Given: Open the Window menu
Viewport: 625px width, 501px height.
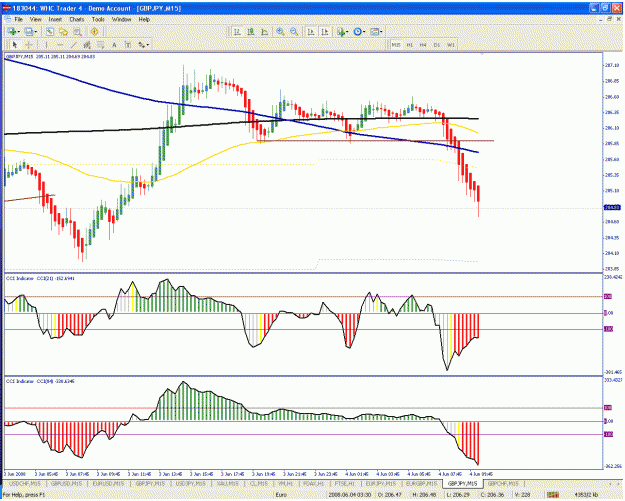Looking at the screenshot, I should click(121, 19).
